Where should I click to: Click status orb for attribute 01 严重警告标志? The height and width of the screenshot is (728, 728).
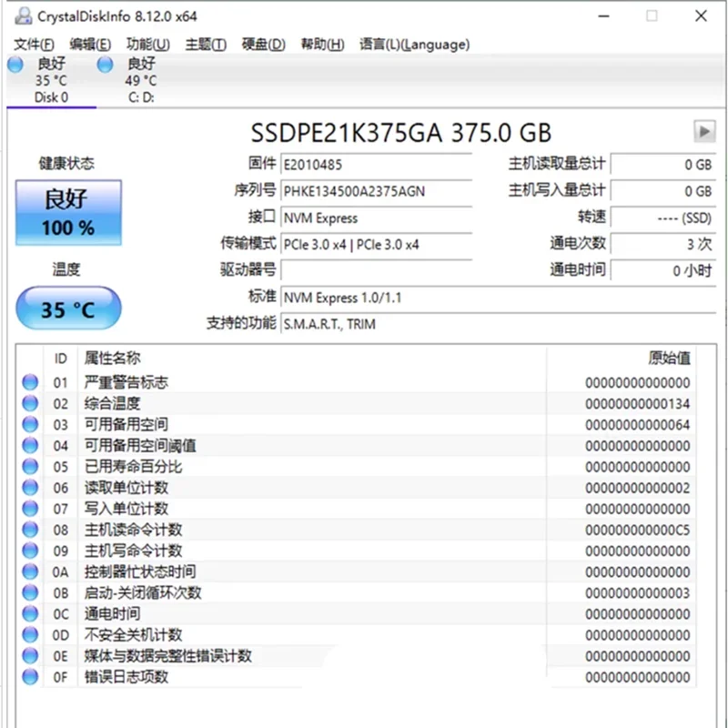pyautogui.click(x=30, y=382)
